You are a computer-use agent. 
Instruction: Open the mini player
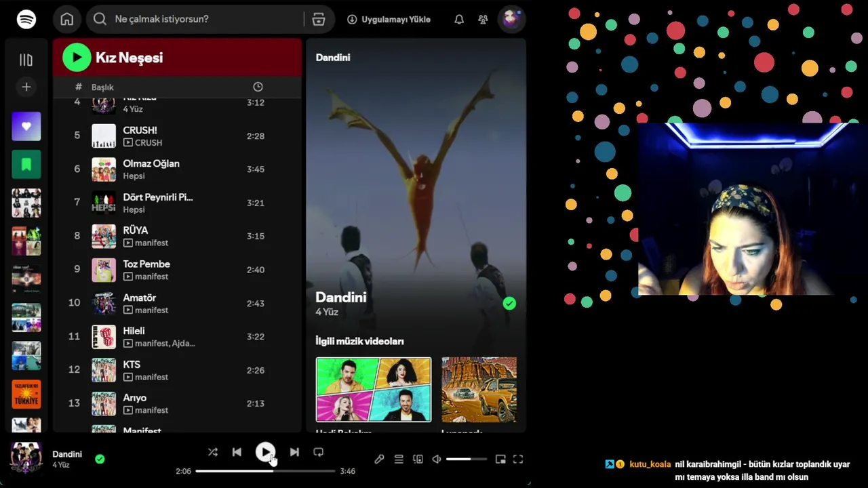(500, 459)
